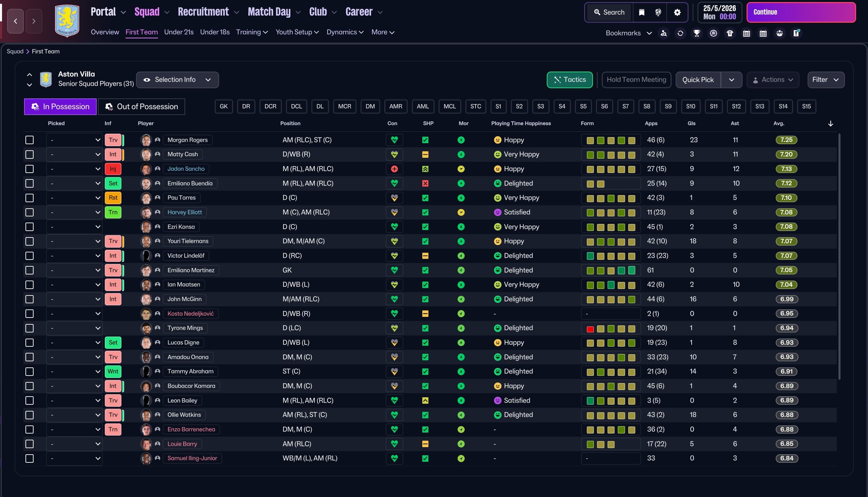The width and height of the screenshot is (868, 497).
Task: Open the trophy competitions shortcut
Action: tap(697, 33)
